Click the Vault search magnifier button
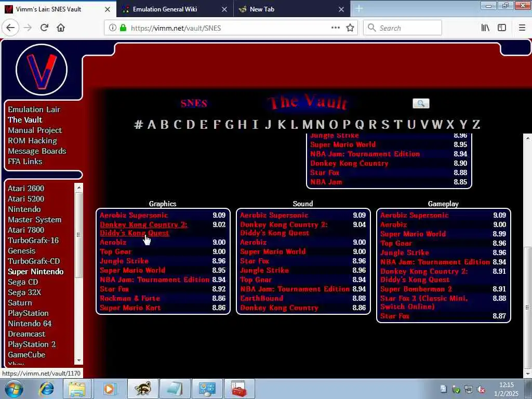The image size is (532, 399). (421, 103)
